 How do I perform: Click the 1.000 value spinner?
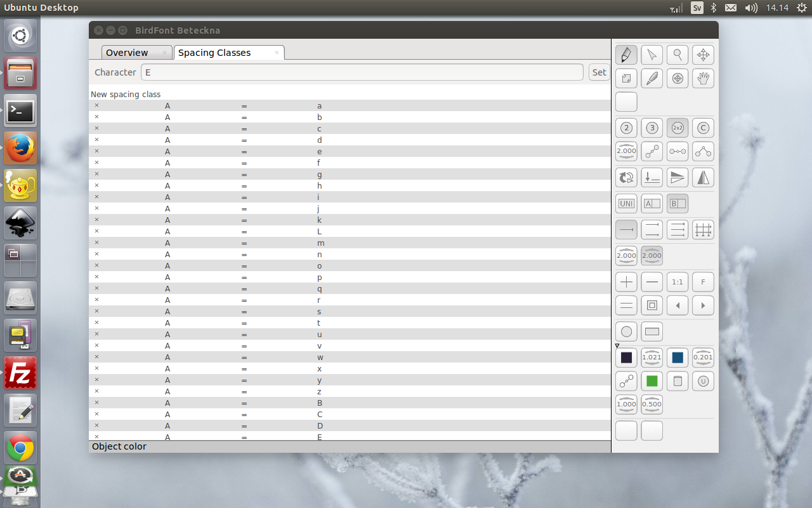626,404
